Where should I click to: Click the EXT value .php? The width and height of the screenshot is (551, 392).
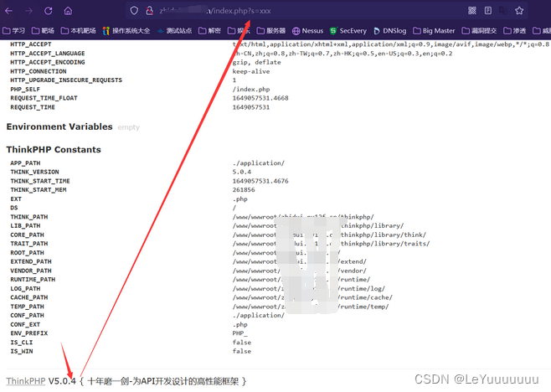coord(240,199)
